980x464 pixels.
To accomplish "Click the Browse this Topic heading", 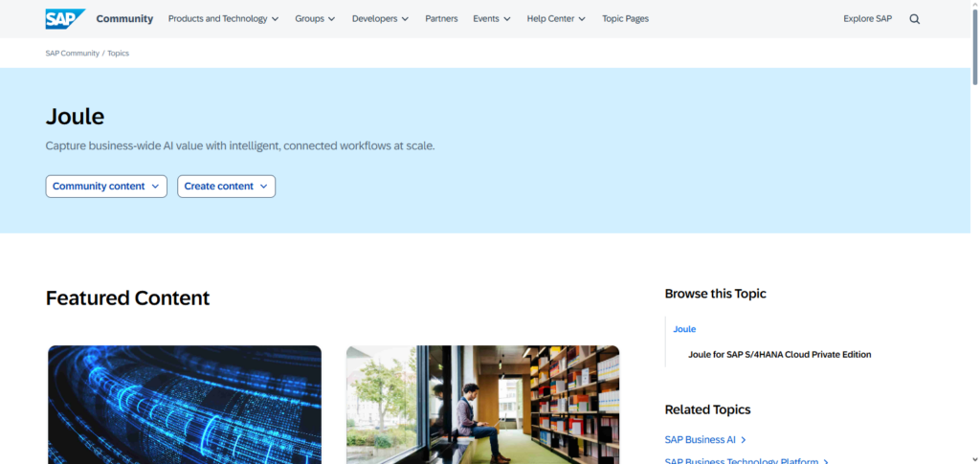I will click(715, 294).
